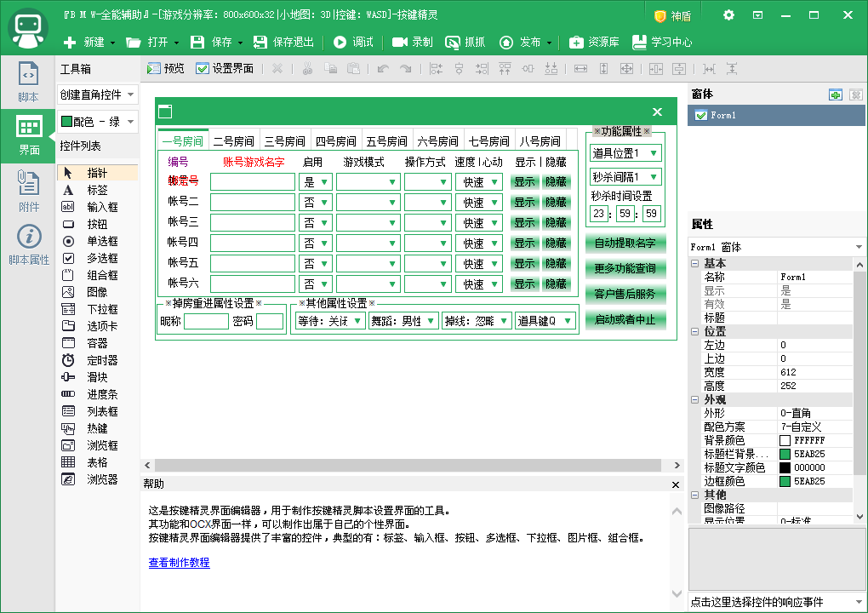The height and width of the screenshot is (613, 868).
Task: Toggle the Form1 checkbox in 窗体 list
Action: tap(701, 115)
